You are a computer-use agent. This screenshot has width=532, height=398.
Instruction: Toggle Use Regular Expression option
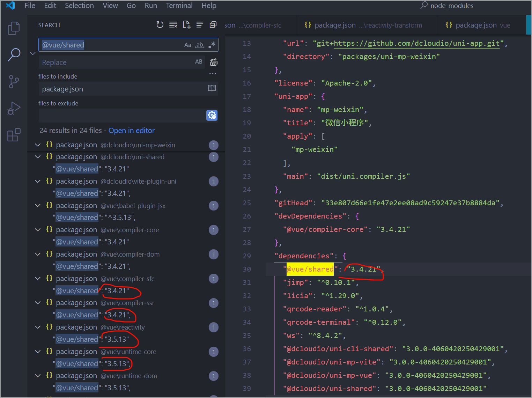coord(212,45)
